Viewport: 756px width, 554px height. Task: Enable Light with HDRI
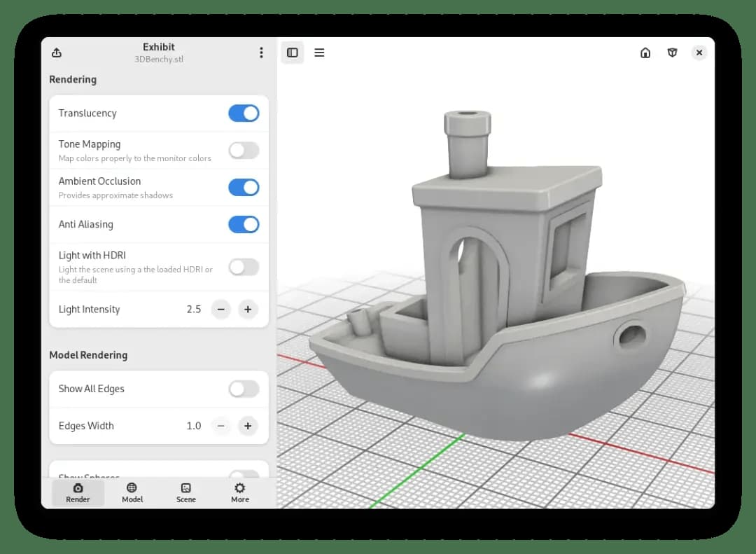click(244, 267)
